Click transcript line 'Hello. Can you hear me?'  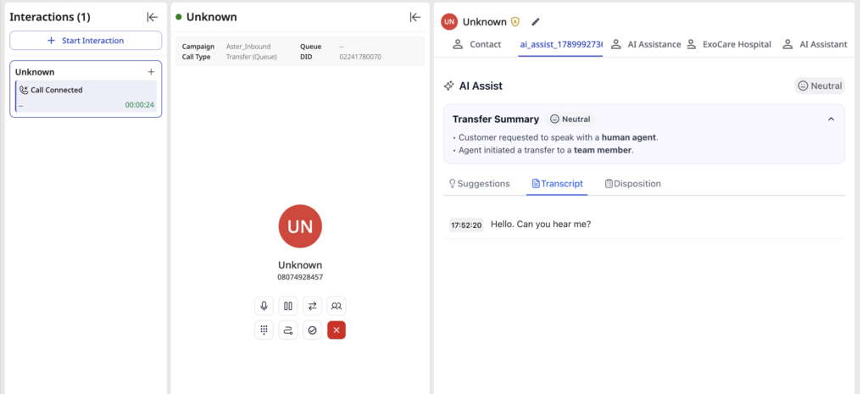tap(541, 225)
